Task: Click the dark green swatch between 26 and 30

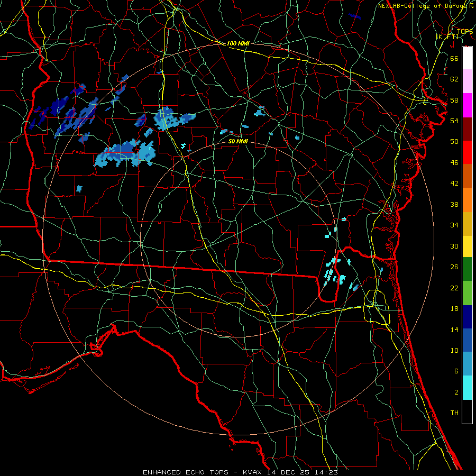Action: pyautogui.click(x=467, y=269)
